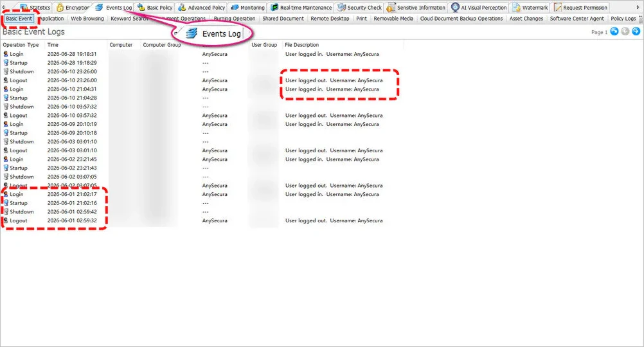Image resolution: width=644 pixels, height=347 pixels.
Task: Open the Monitoring tab icon
Action: point(235,8)
